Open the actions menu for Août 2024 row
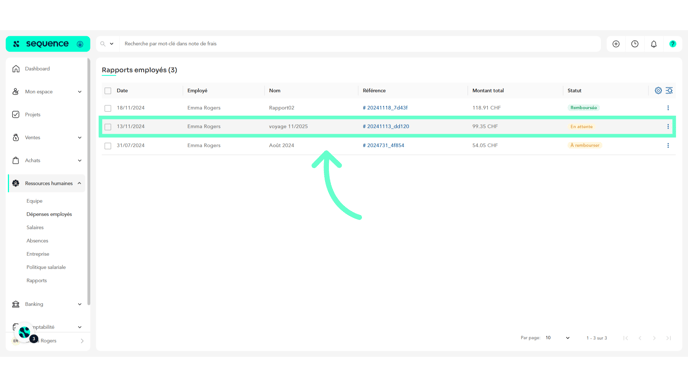 (668, 145)
